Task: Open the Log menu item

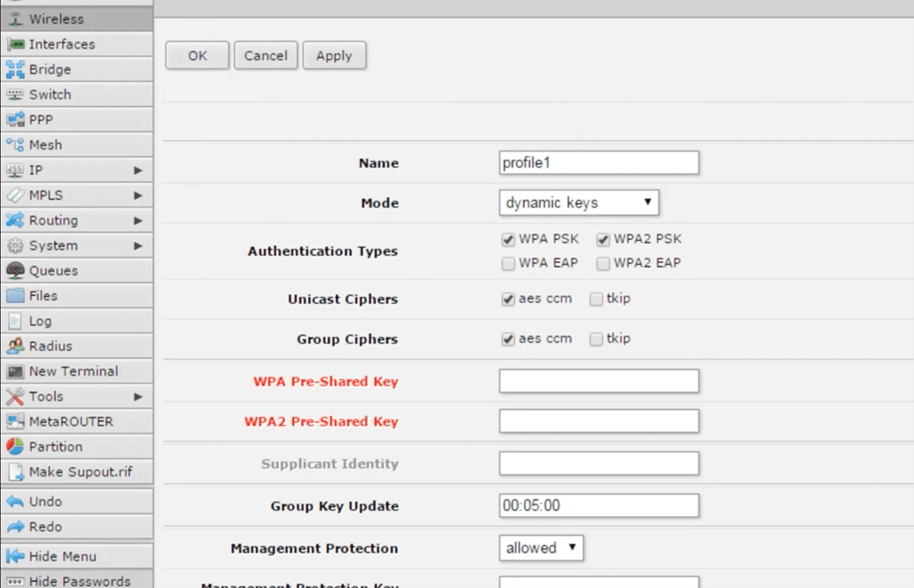Action: tap(40, 321)
